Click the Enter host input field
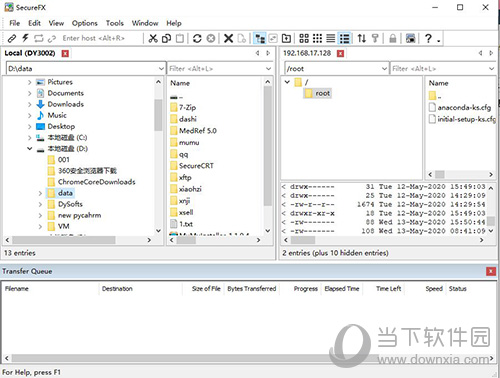 pyautogui.click(x=100, y=38)
